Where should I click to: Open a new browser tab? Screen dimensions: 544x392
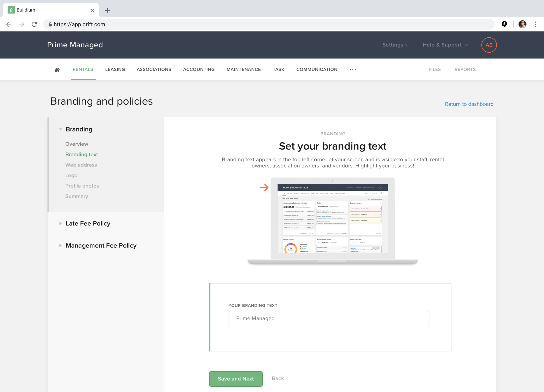[x=108, y=10]
